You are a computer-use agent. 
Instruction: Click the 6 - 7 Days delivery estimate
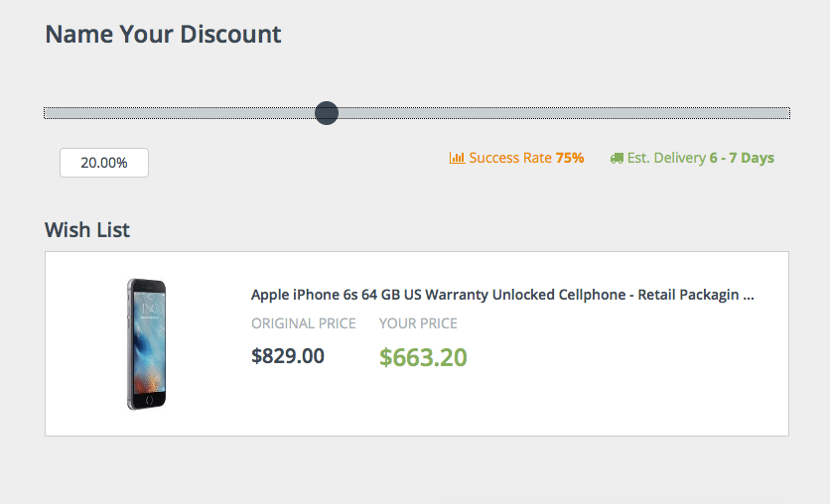click(x=742, y=158)
